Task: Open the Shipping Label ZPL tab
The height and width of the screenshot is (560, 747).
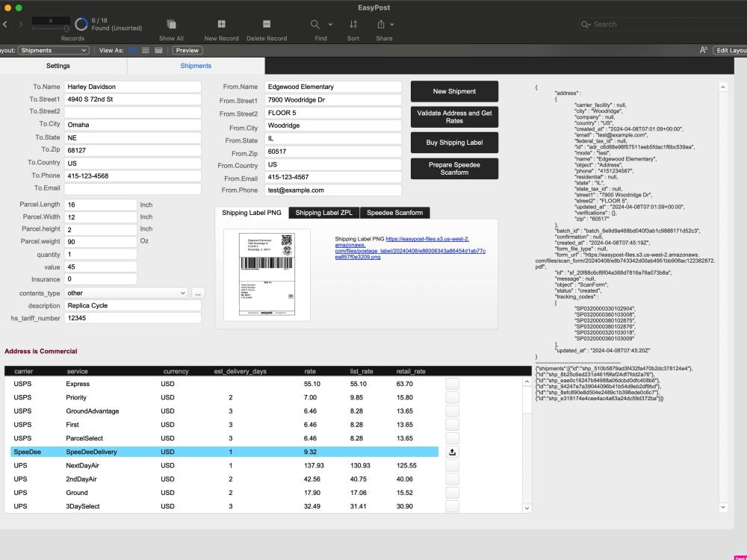Action: (x=323, y=212)
